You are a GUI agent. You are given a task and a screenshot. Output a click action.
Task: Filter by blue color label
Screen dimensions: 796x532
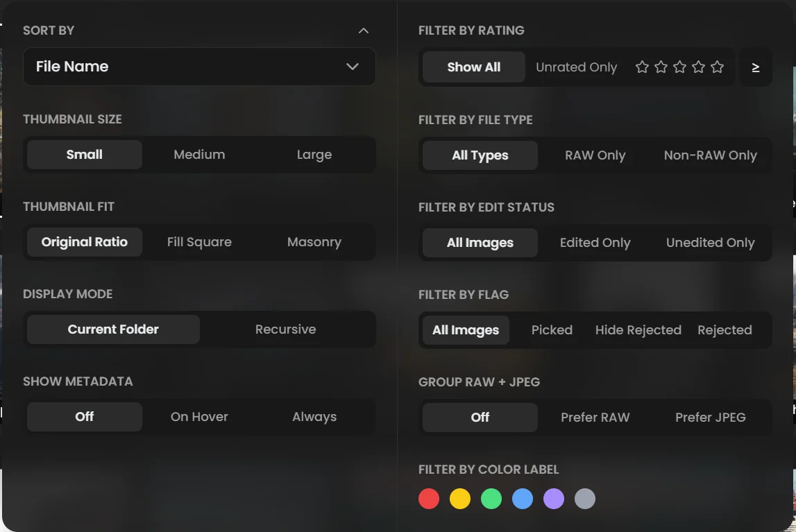tap(523, 499)
